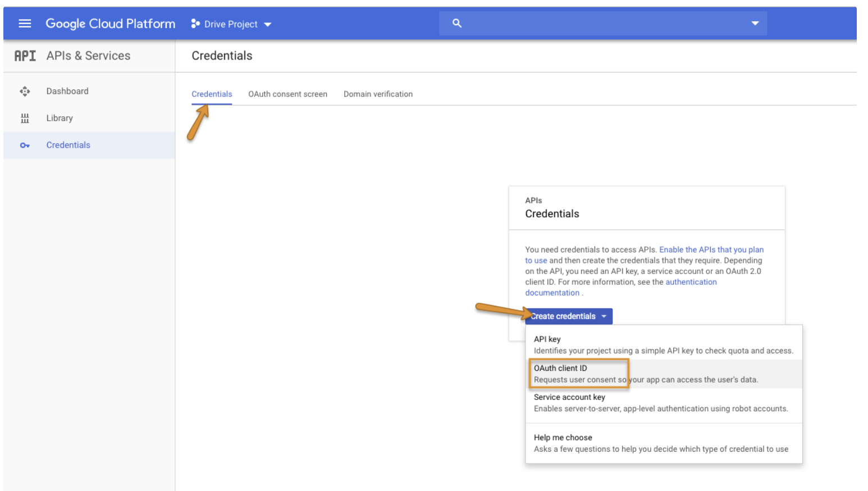
Task: Click the search magnifier icon
Action: [457, 23]
